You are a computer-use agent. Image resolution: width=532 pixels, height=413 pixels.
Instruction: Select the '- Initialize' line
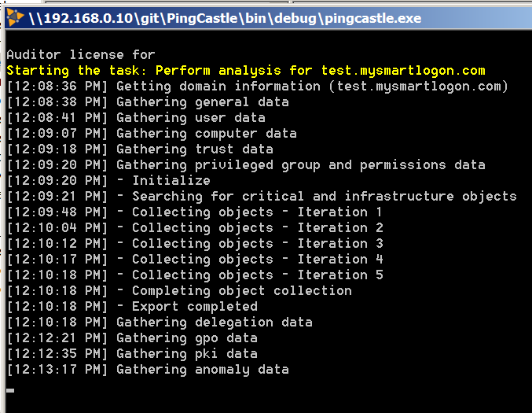108,180
